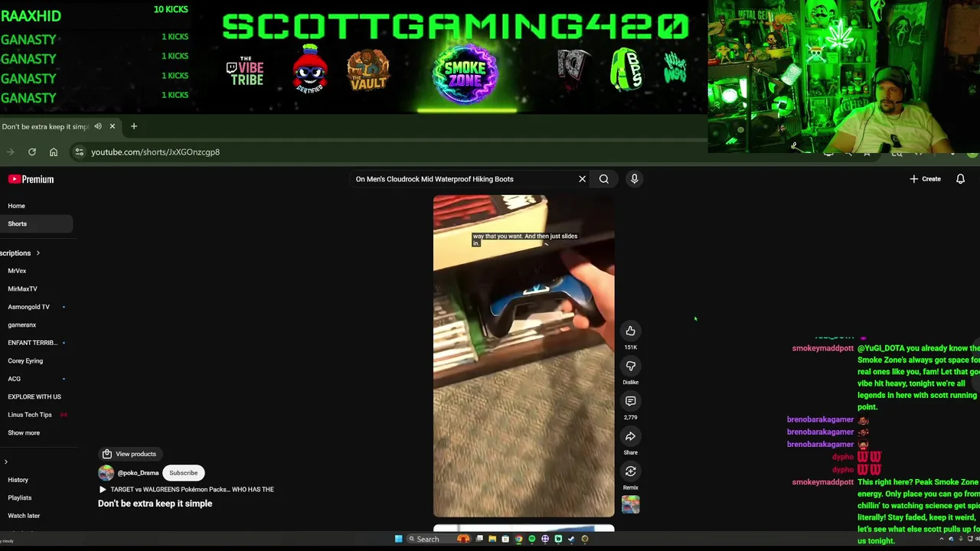The width and height of the screenshot is (980, 551).
Task: Switch to Chrome on taskbar
Action: coord(518,539)
